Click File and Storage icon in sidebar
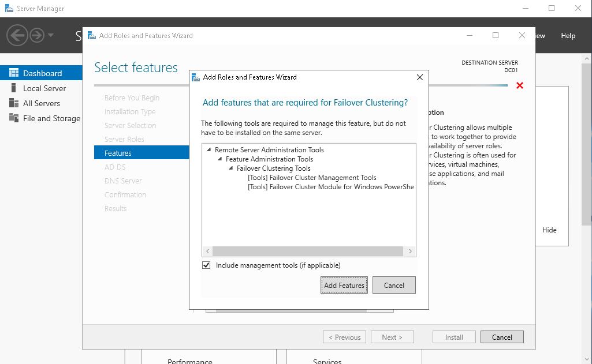Viewport: 592px width, 364px height. click(x=14, y=118)
